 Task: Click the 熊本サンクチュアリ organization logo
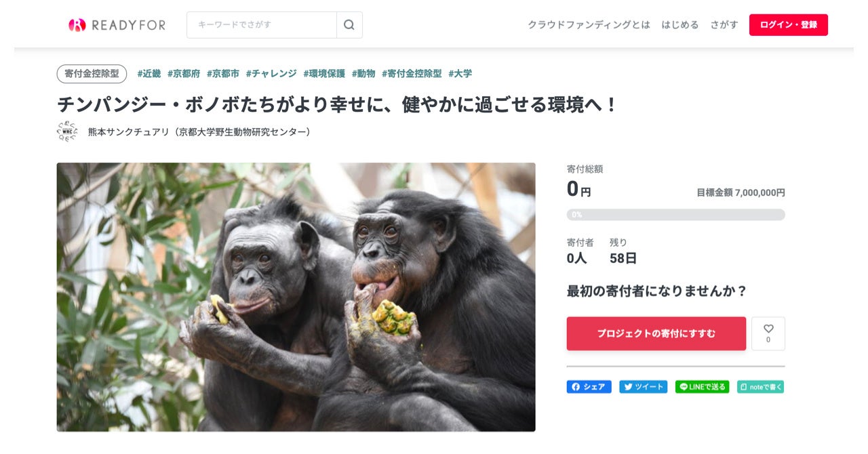click(67, 131)
